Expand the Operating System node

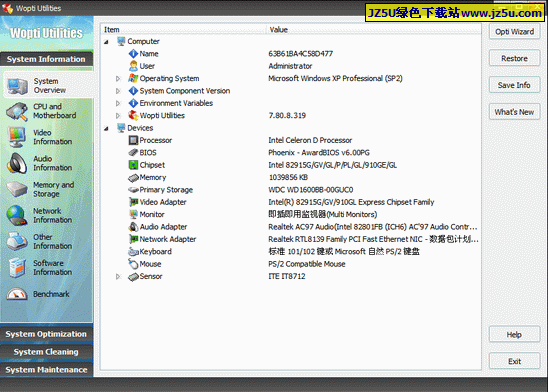pos(118,79)
